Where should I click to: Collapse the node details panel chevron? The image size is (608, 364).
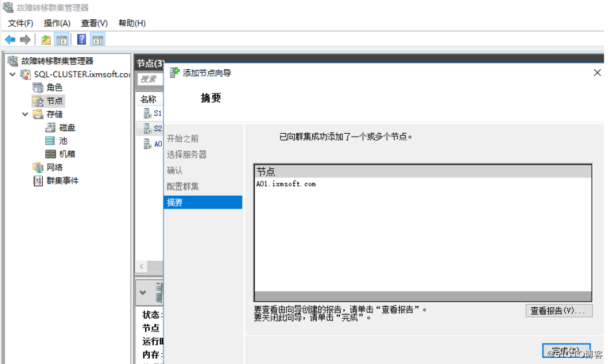(x=142, y=293)
